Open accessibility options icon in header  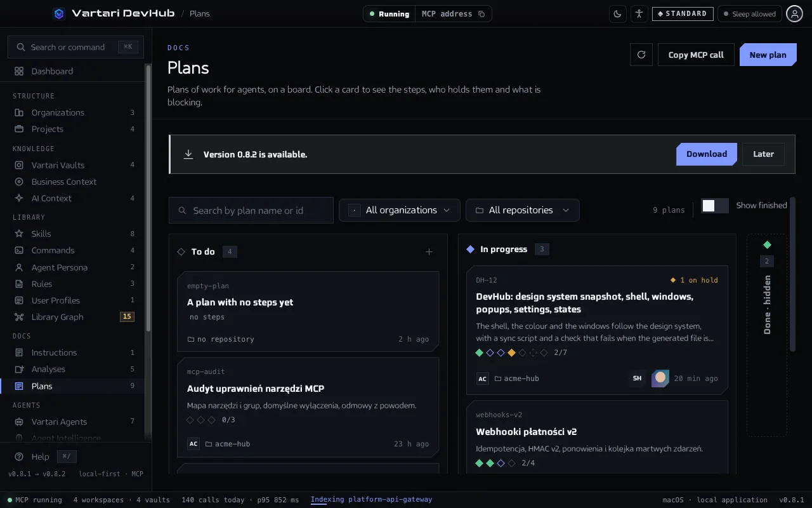639,14
